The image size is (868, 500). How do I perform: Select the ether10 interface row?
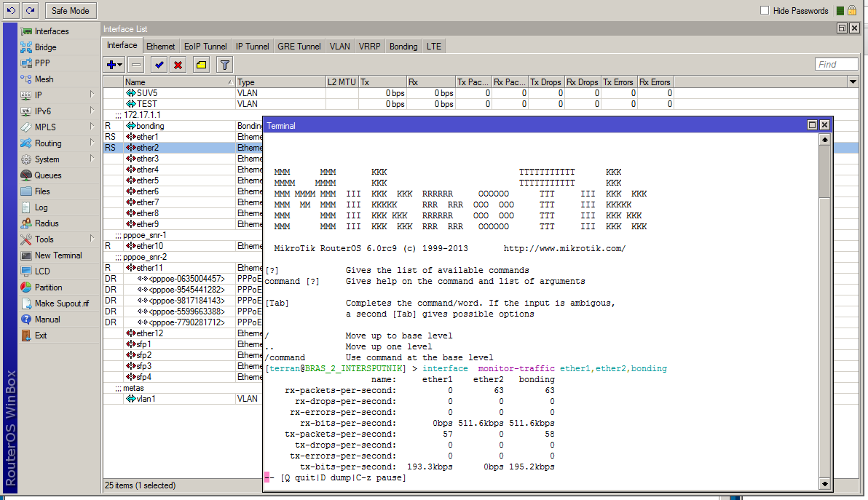coord(183,246)
